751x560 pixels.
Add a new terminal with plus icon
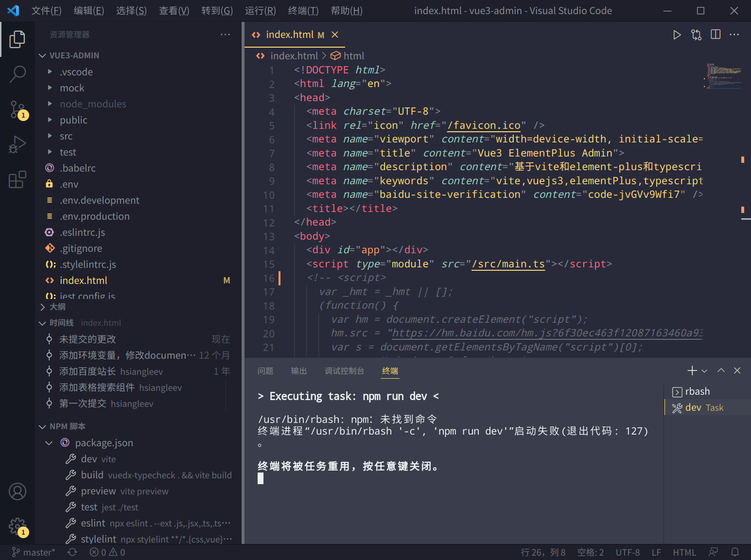(692, 371)
